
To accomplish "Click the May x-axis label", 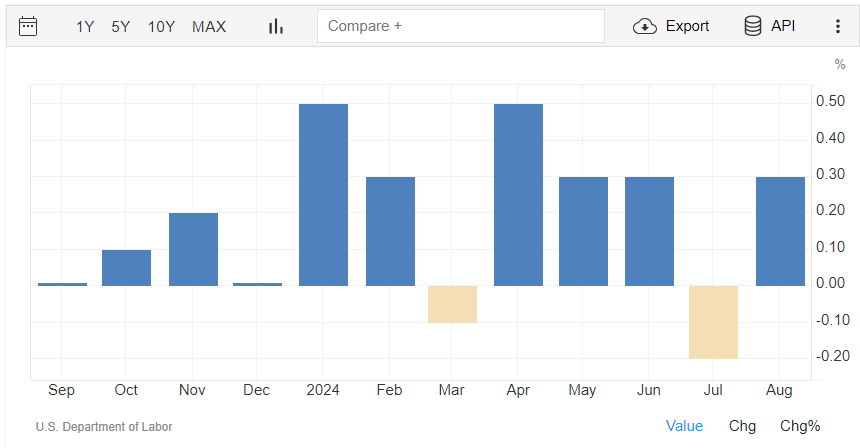I will [x=582, y=390].
